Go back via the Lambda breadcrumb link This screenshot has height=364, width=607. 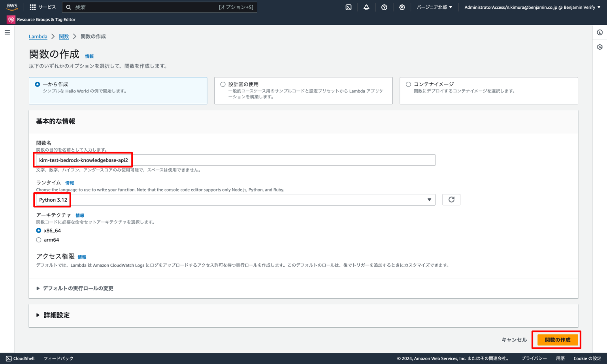(x=38, y=36)
